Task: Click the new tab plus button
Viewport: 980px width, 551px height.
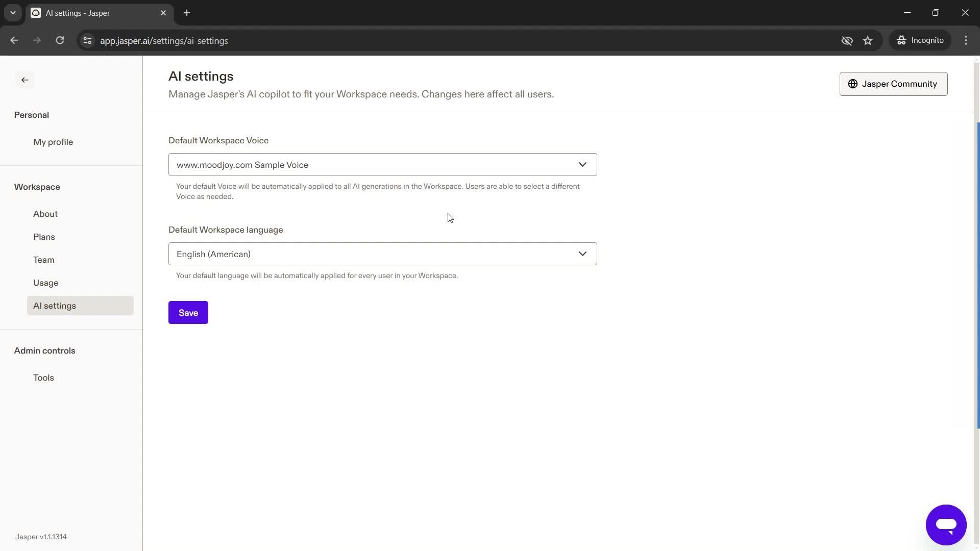Action: (x=187, y=13)
